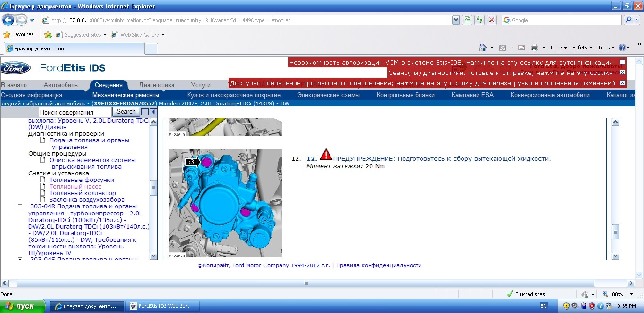Close the diagnostic sessions notification

pyautogui.click(x=622, y=73)
